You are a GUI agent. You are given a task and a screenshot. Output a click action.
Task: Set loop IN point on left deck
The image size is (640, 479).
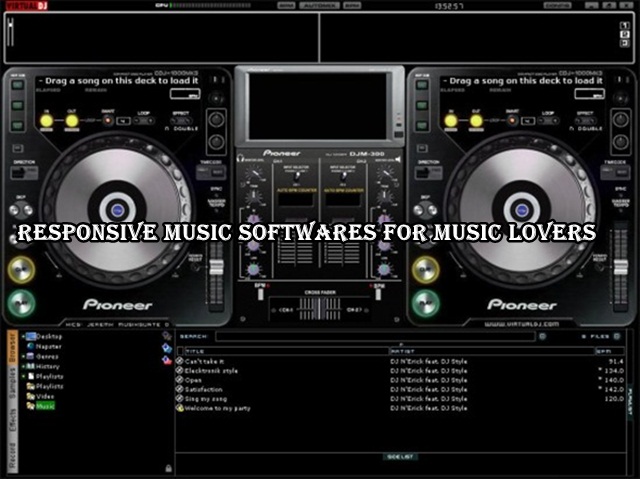[x=46, y=121]
